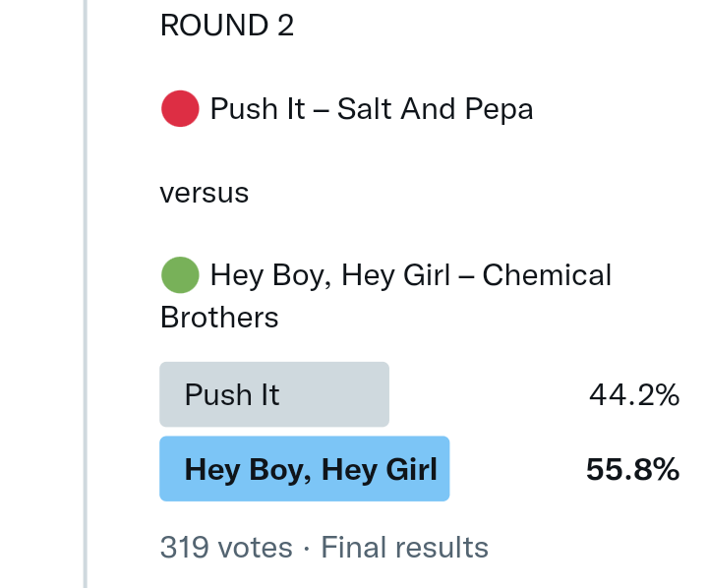The image size is (708, 588).
Task: Click the red circle emoji
Action: tap(180, 108)
